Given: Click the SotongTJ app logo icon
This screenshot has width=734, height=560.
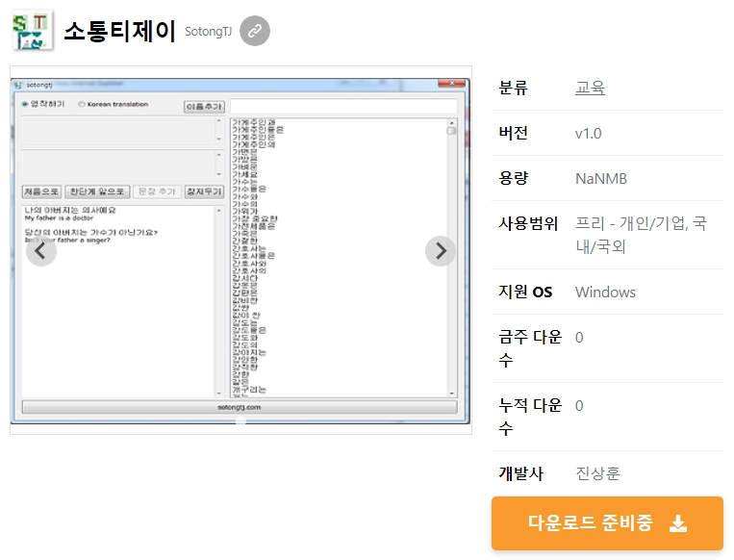Looking at the screenshot, I should [x=32, y=31].
